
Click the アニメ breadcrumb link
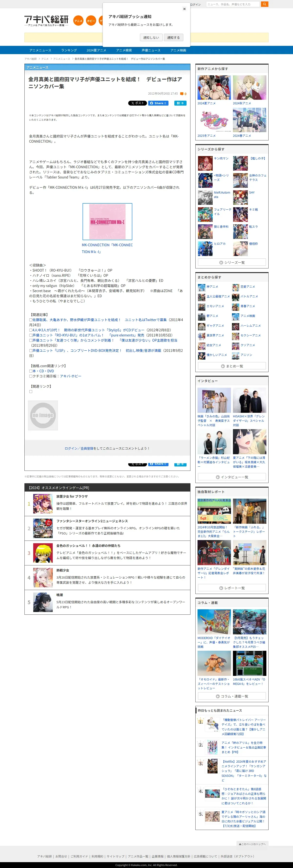[x=45, y=59]
